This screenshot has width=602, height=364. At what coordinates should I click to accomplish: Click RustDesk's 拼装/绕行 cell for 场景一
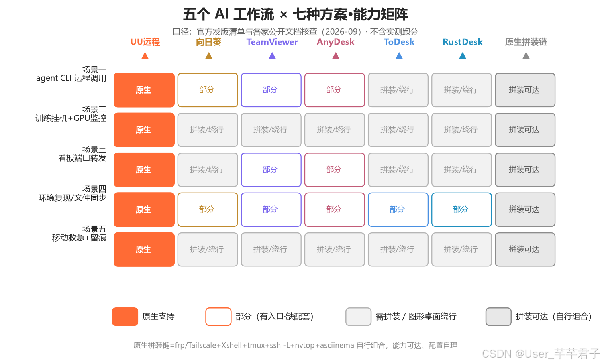[461, 90]
